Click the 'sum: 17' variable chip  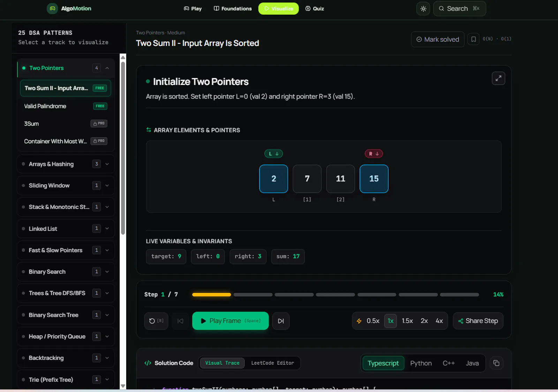(x=288, y=256)
